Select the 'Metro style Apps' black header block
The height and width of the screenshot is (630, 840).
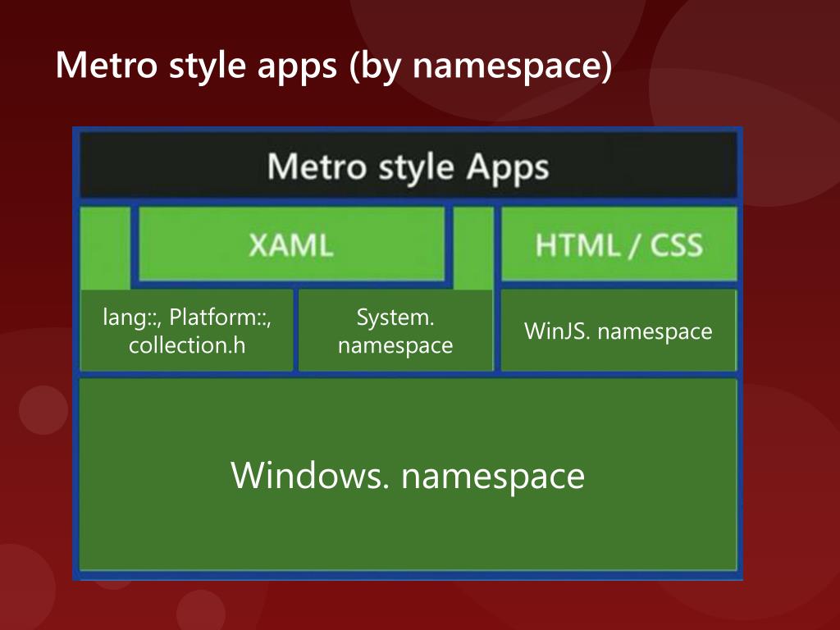(x=409, y=166)
